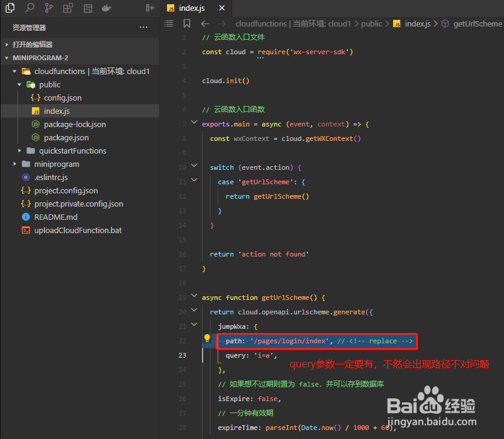Open config.json in the file tree
Image resolution: width=504 pixels, height=439 pixels.
(80, 98)
